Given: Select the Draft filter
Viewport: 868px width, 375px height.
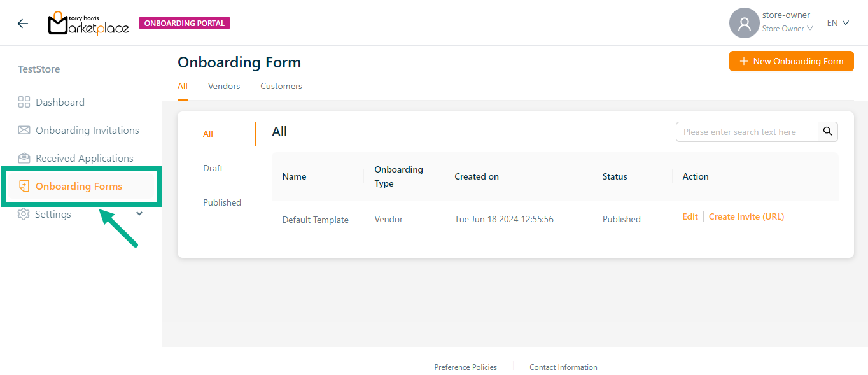Looking at the screenshot, I should pos(213,168).
